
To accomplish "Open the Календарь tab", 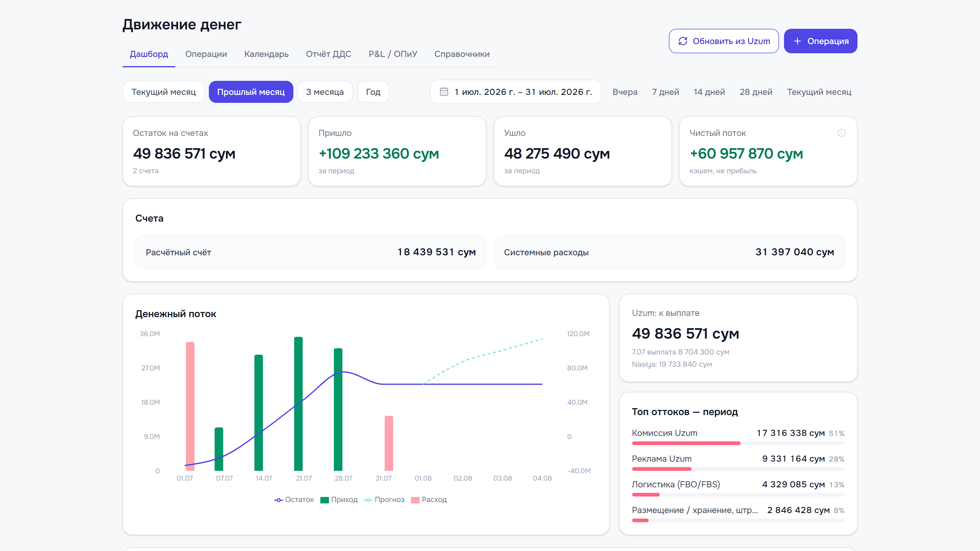I will click(266, 54).
